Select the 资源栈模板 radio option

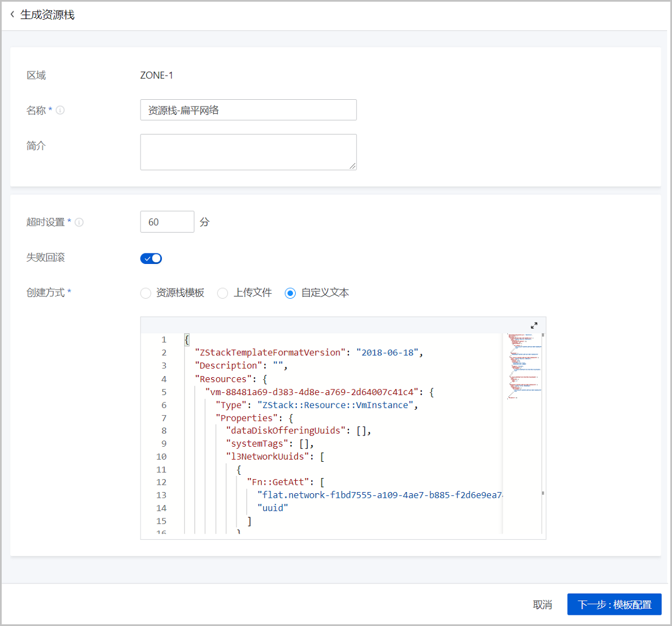(146, 293)
